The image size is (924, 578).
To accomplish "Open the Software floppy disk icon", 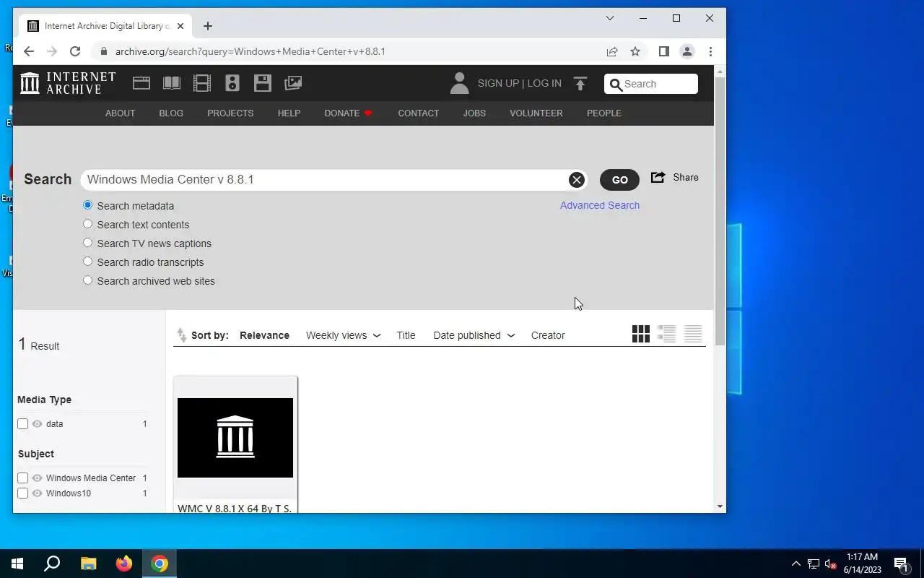I will click(x=263, y=83).
